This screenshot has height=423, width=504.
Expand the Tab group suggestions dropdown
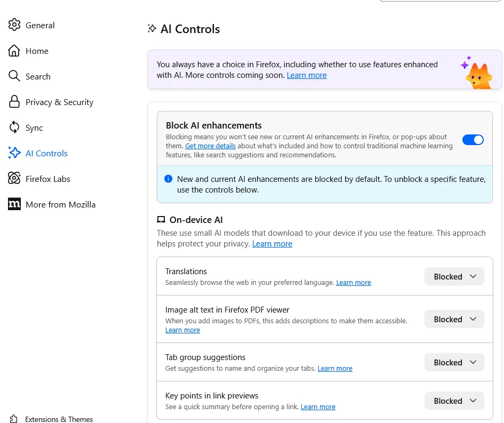point(454,362)
